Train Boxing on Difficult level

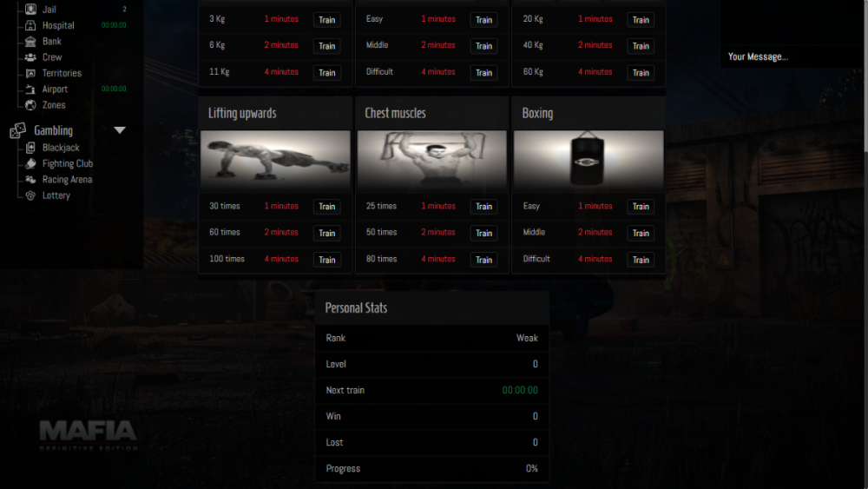click(641, 260)
